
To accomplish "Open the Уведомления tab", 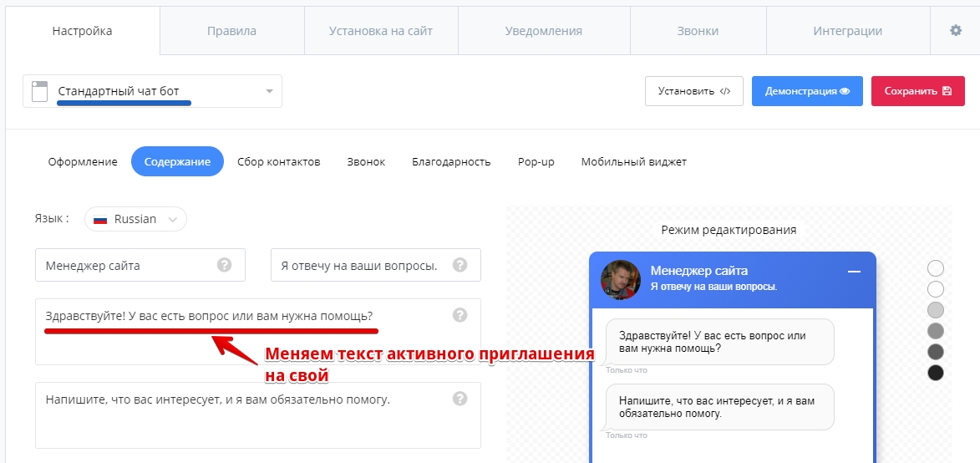I will click(544, 31).
